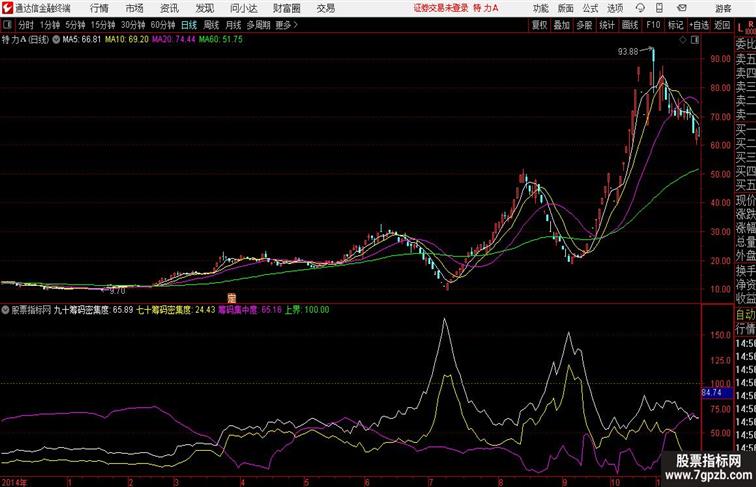The width and height of the screenshot is (756, 487).
Task: Click the 画线 drawing tool button
Action: [x=630, y=25]
